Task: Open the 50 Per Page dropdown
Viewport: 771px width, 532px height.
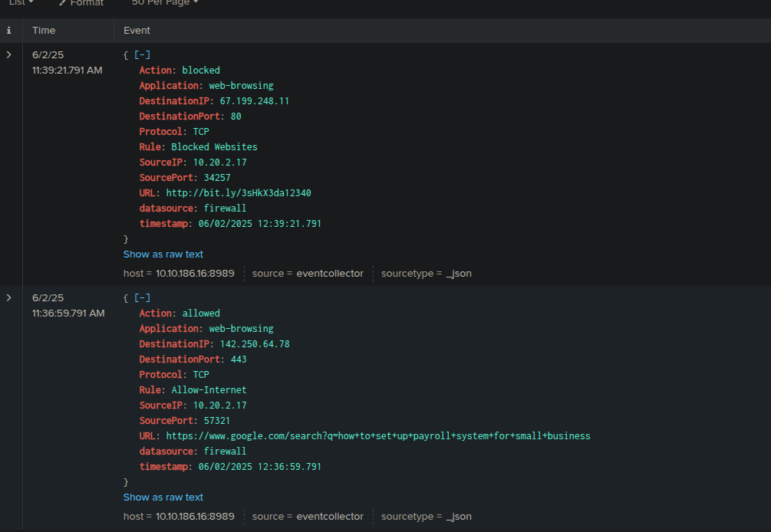Action: (163, 4)
